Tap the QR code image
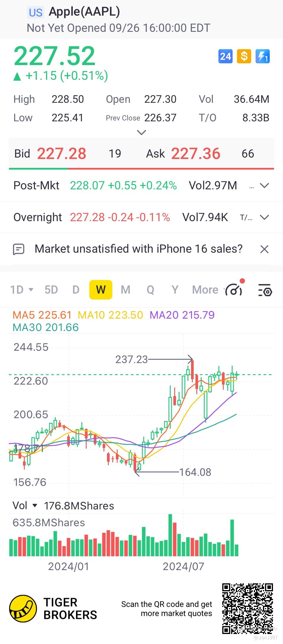The width and height of the screenshot is (283, 644). pyautogui.click(x=247, y=608)
